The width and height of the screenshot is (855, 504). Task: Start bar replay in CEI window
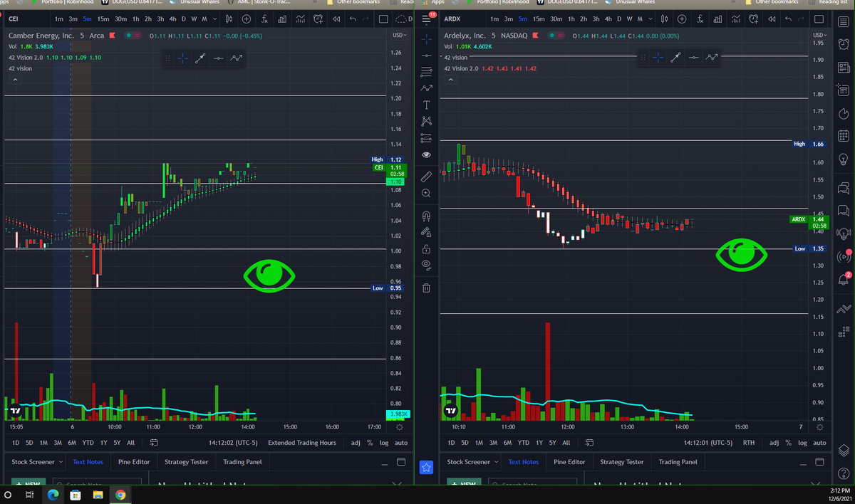336,19
